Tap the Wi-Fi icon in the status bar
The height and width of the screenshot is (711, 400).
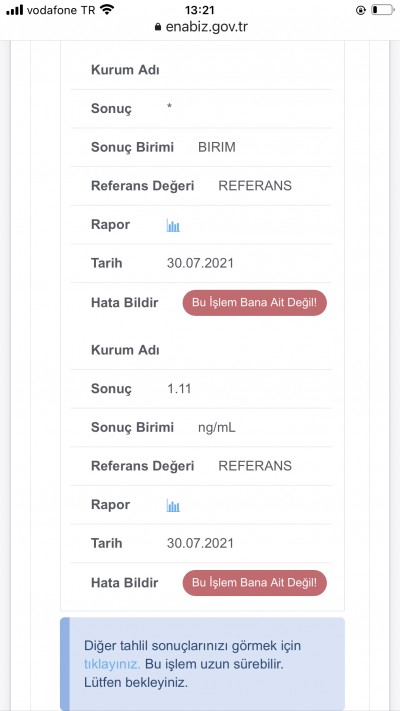click(x=107, y=10)
